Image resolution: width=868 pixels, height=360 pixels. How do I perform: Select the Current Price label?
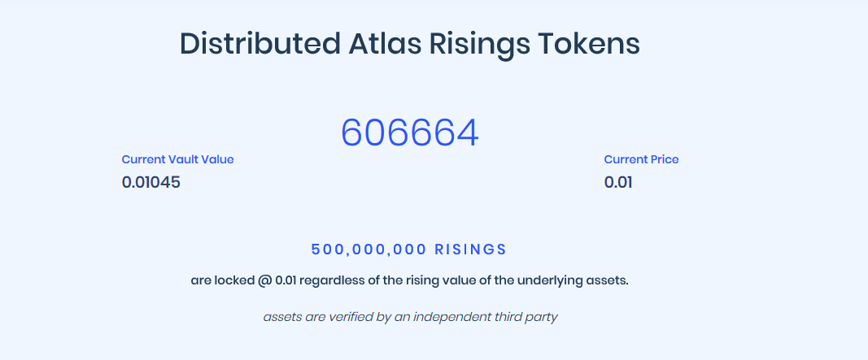pos(641,159)
